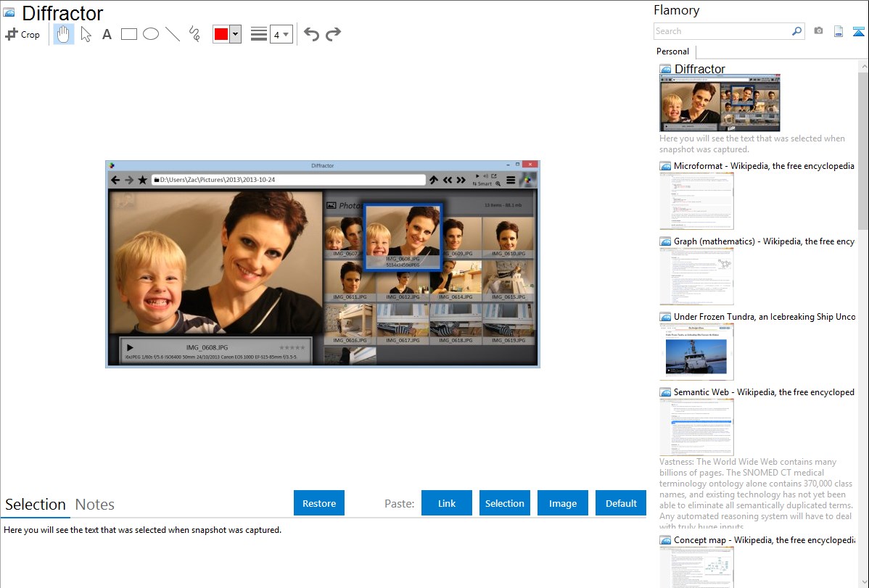Open the Under Frozen Tundra snapshot thumbnail
Viewport: 869px width, 588px height.
(x=696, y=352)
